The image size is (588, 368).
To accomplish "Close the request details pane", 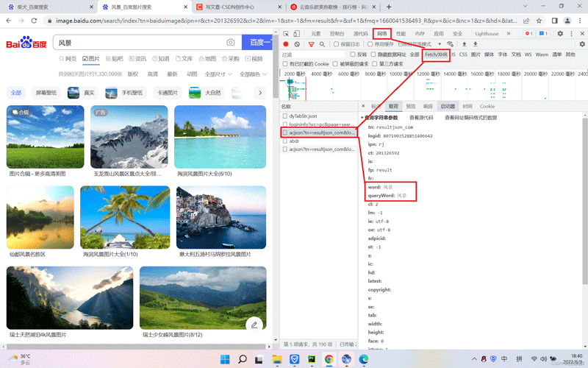I will point(364,107).
